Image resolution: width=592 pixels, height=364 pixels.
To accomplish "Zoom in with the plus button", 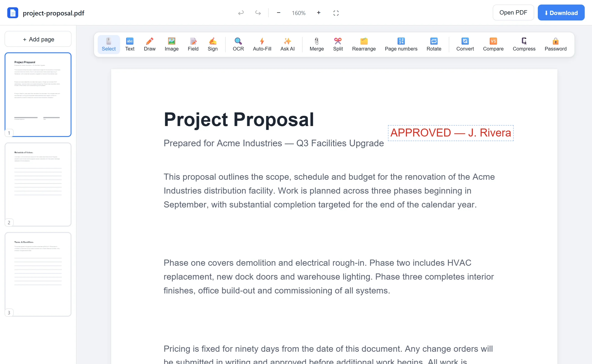I will (319, 13).
